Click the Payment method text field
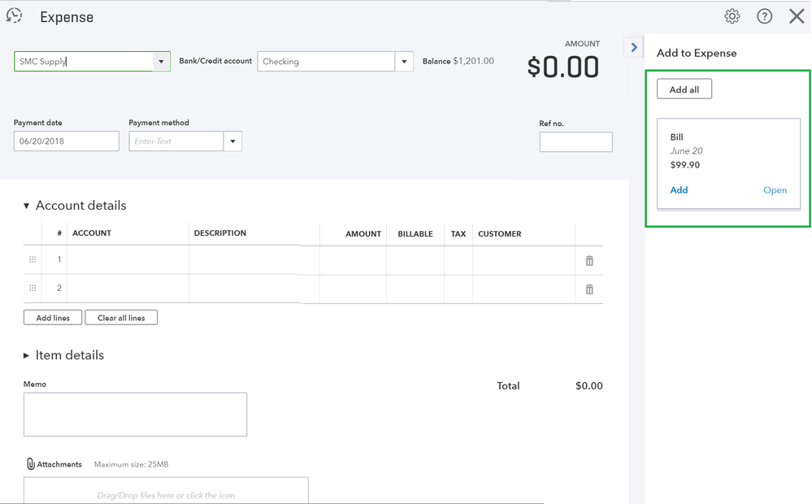The width and height of the screenshot is (812, 504). point(176,141)
